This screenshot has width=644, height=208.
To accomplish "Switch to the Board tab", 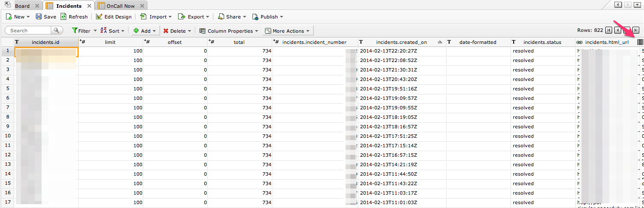I will click(x=22, y=6).
